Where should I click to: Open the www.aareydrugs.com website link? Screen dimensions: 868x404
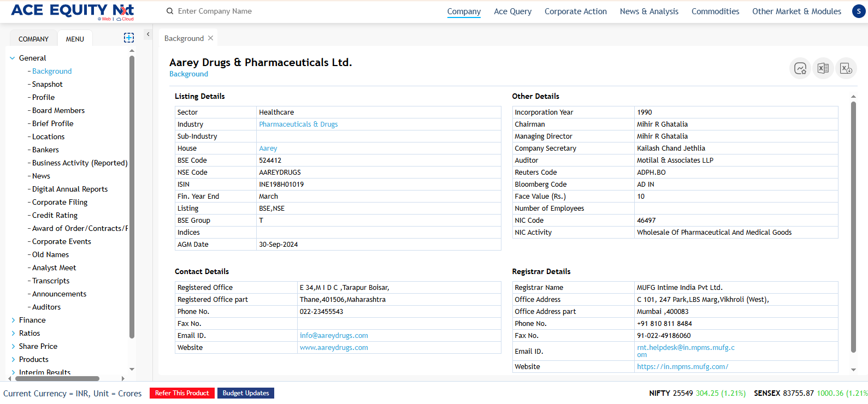[334, 348]
